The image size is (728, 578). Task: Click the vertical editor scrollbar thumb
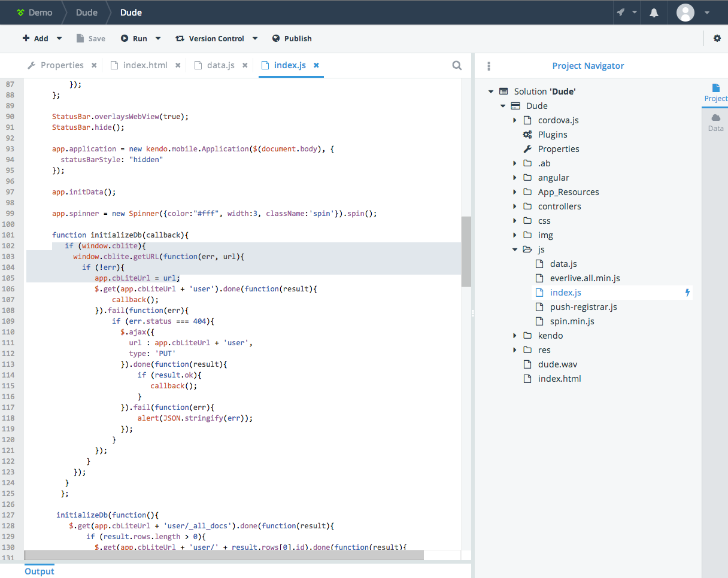point(466,251)
